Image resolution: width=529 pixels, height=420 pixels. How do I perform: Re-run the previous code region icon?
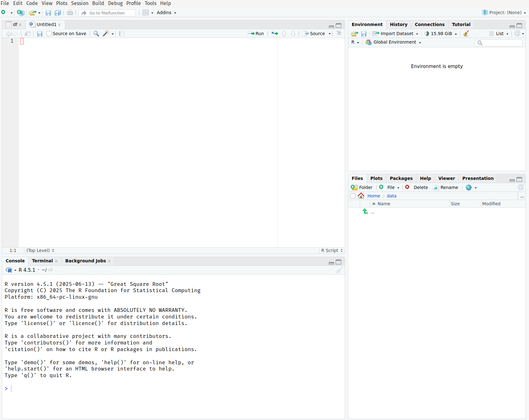click(275, 34)
